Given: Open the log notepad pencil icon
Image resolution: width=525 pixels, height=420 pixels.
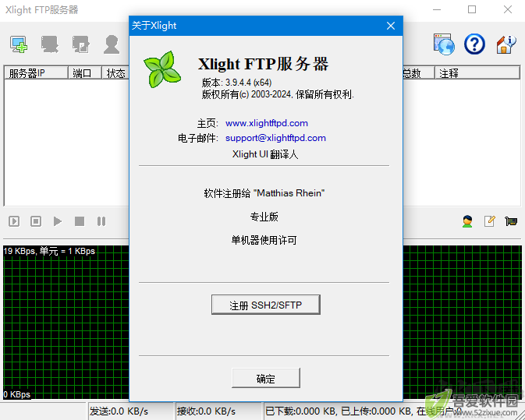Looking at the screenshot, I should tap(490, 221).
